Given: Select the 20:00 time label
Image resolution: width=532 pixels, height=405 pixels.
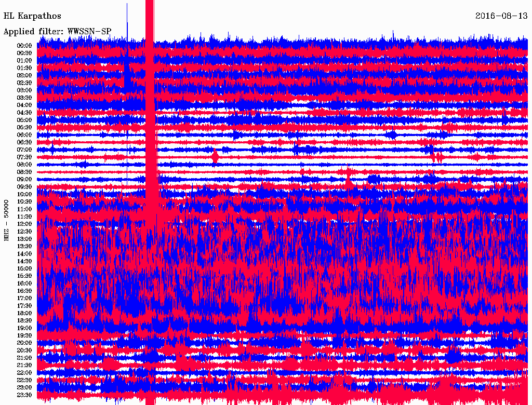Looking at the screenshot, I should [x=24, y=343].
